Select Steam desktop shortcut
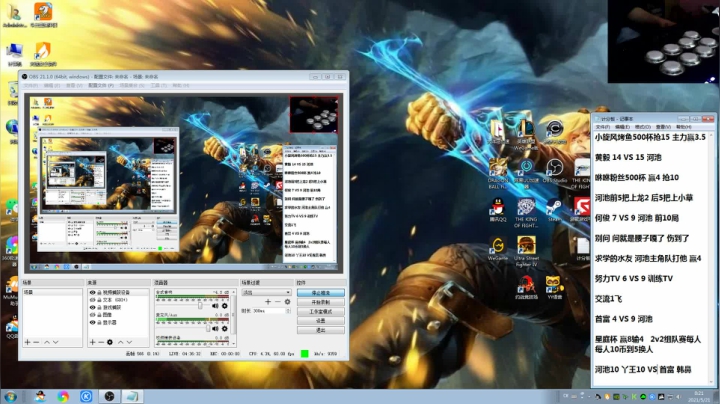 point(554,211)
